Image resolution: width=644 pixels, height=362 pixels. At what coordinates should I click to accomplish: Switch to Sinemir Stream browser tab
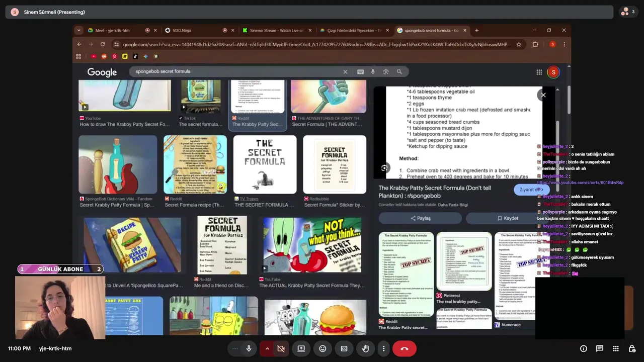point(277,30)
